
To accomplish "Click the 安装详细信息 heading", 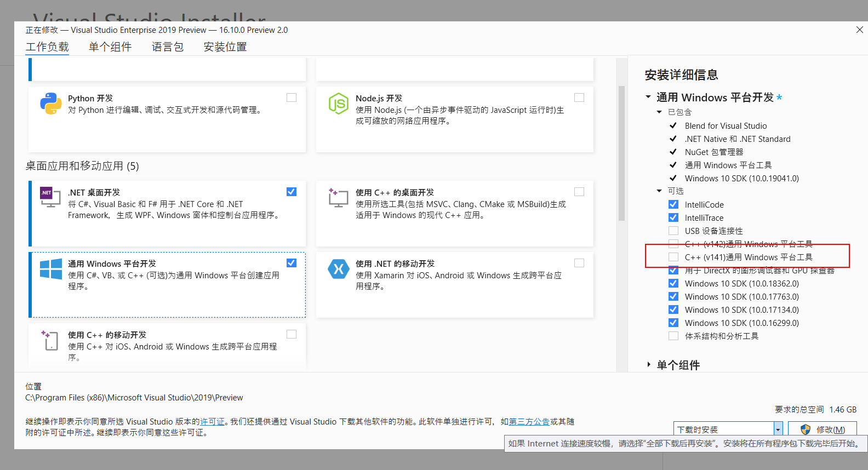I will click(x=681, y=74).
